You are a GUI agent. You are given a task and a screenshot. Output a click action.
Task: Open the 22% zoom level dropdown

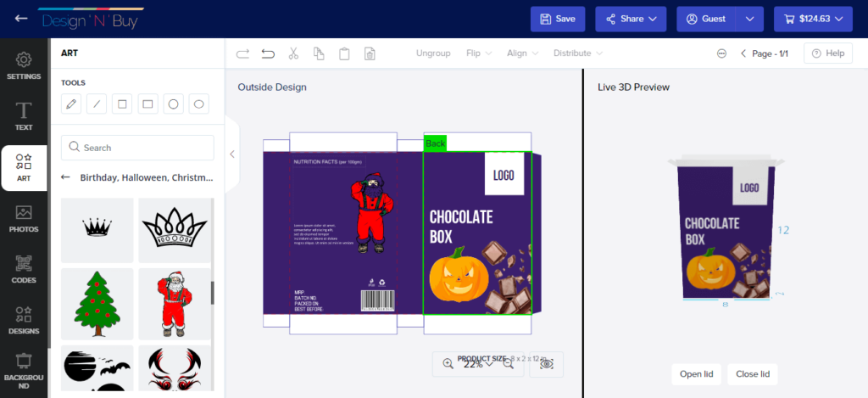[478, 364]
